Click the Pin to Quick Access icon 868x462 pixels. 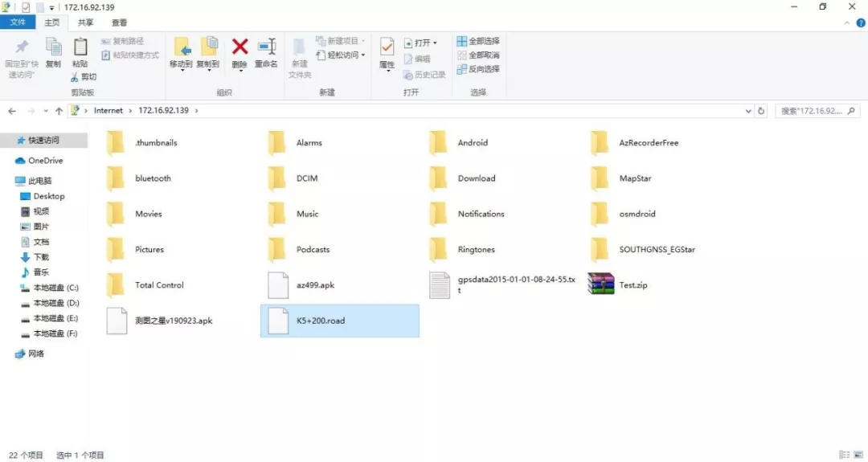(x=22, y=47)
